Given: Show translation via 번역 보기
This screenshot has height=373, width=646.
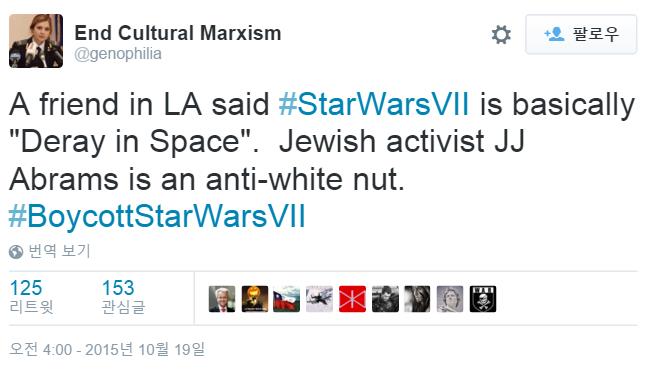Looking at the screenshot, I should (59, 251).
